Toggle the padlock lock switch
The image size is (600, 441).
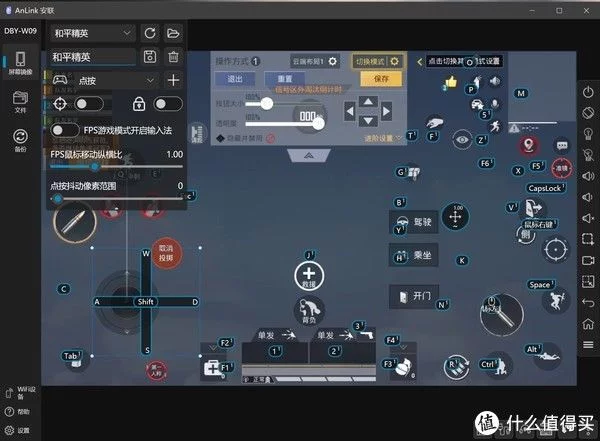[x=168, y=104]
